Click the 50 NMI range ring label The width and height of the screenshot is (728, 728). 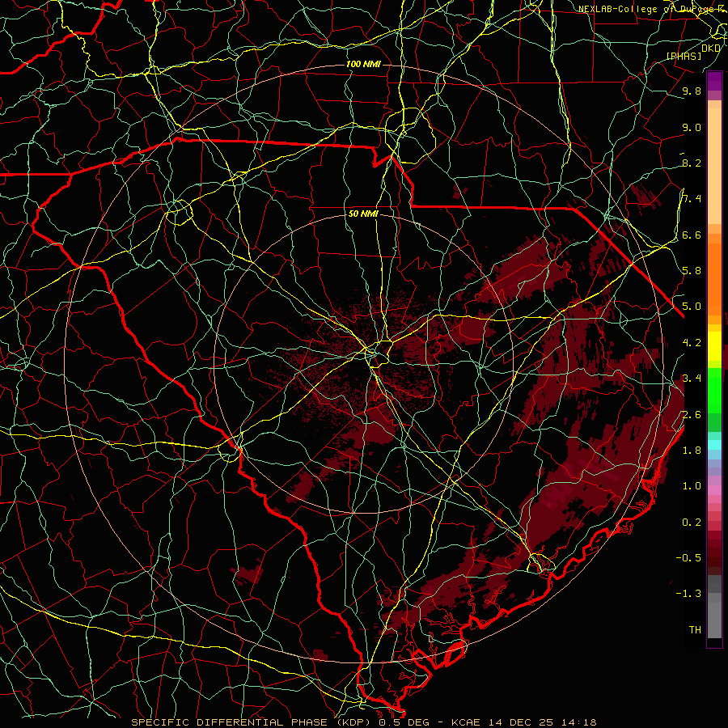click(363, 214)
